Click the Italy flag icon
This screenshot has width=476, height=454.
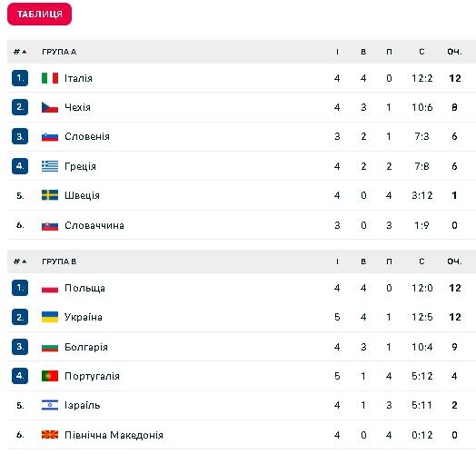pyautogui.click(x=50, y=78)
